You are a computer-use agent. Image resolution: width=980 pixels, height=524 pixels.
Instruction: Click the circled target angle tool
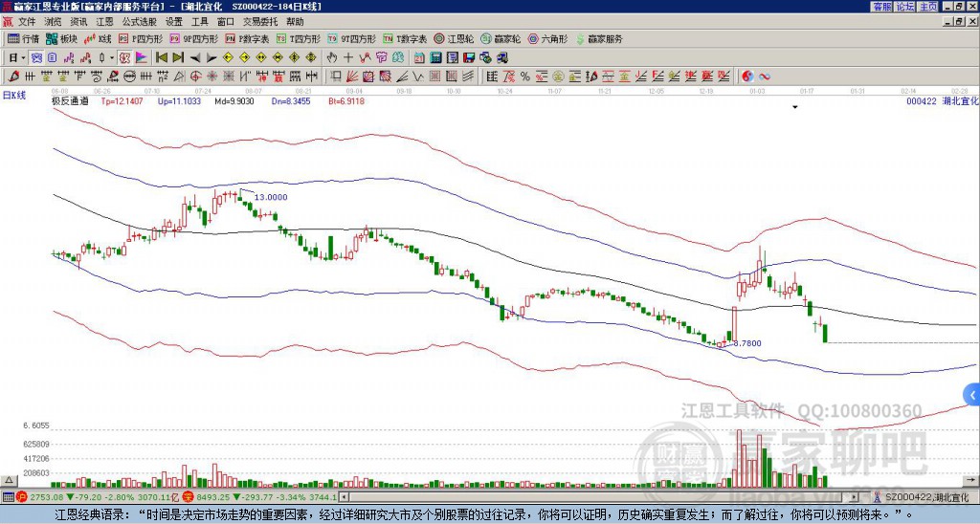(195, 76)
